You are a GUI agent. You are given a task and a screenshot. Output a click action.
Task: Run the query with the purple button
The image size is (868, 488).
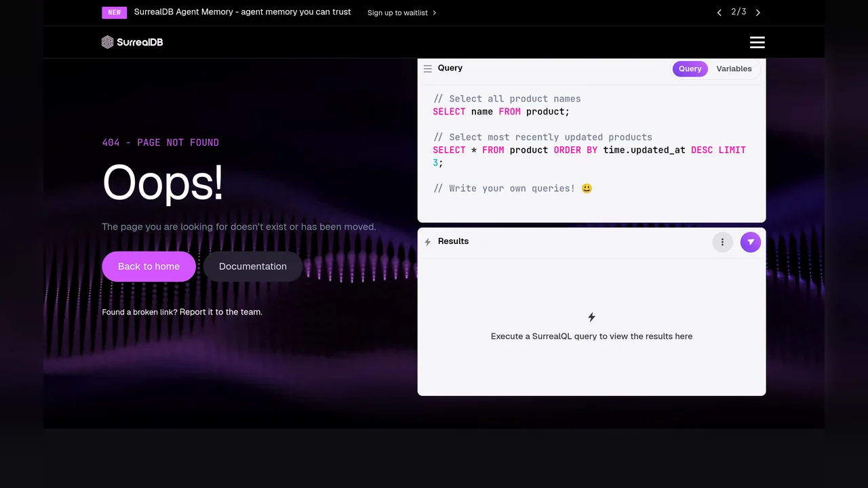click(x=751, y=242)
